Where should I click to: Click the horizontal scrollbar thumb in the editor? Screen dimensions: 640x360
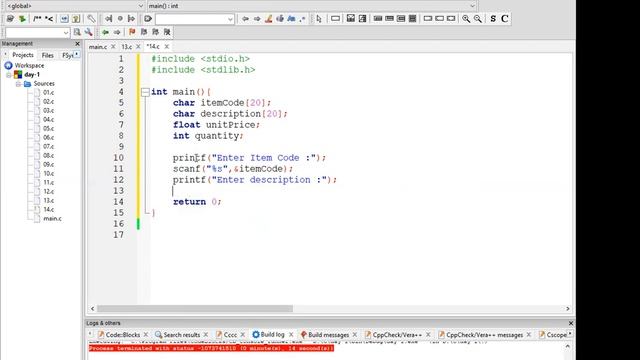click(195, 309)
